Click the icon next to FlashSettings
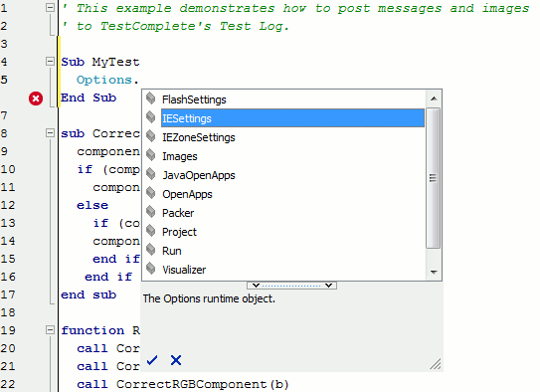 [151, 98]
